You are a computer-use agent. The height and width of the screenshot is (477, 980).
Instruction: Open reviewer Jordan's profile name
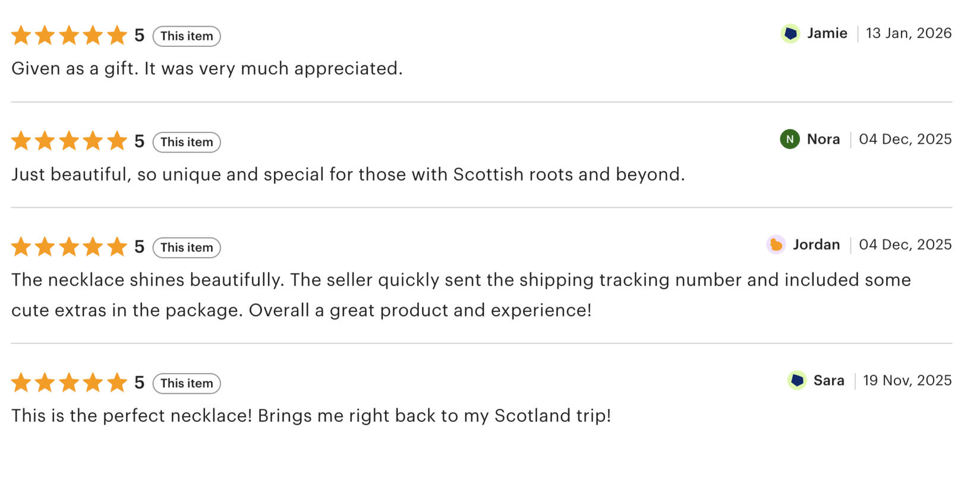click(x=816, y=245)
